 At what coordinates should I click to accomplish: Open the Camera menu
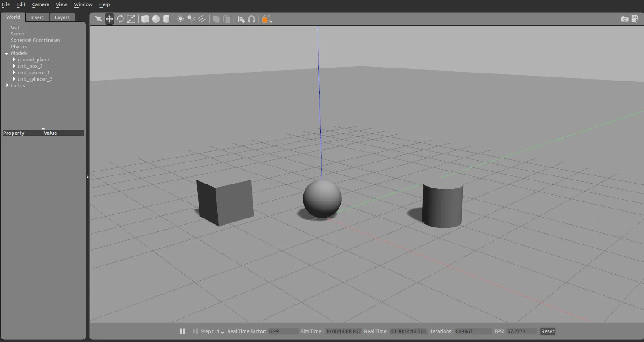40,4
